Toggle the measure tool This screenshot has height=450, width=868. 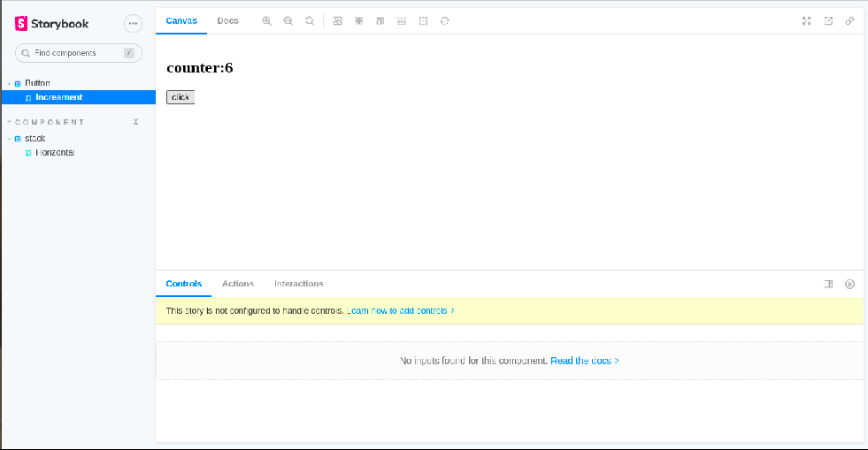(x=402, y=21)
